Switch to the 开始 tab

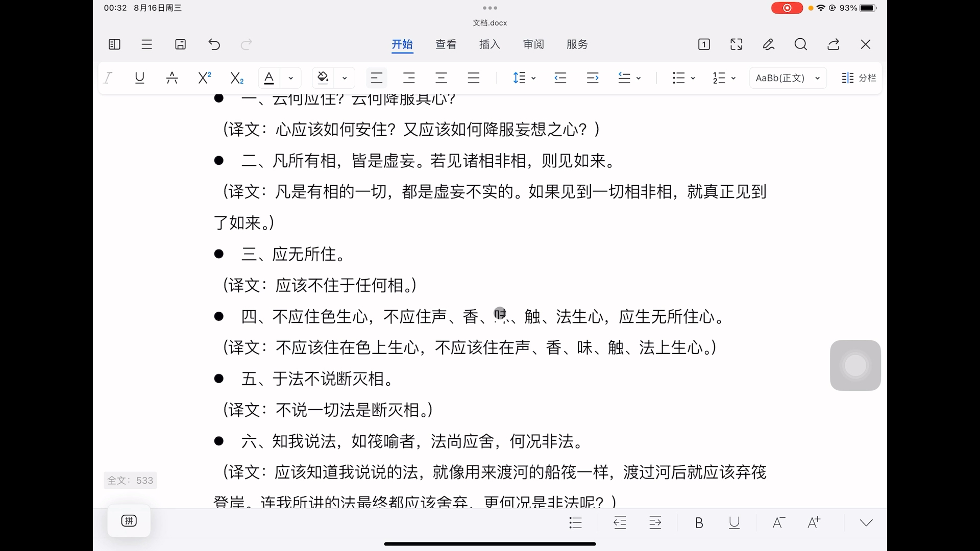click(x=402, y=44)
